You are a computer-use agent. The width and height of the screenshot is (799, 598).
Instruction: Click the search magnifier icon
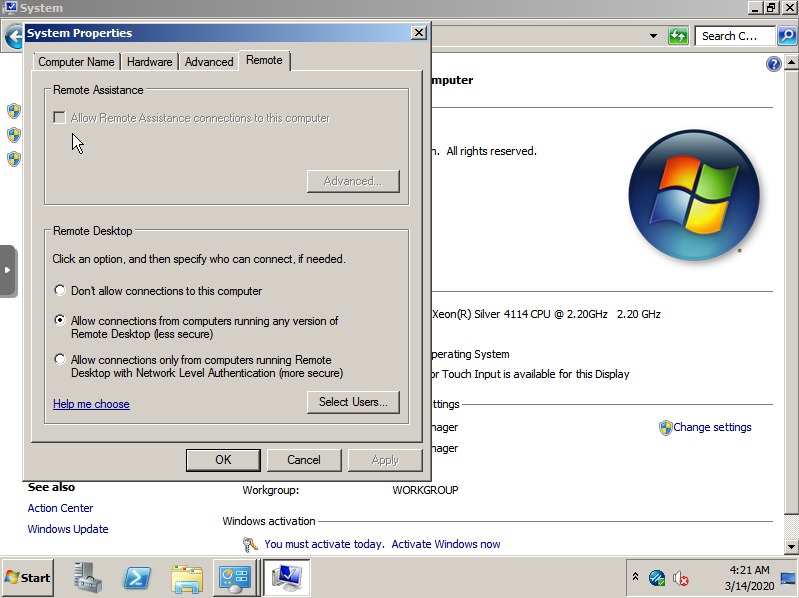787,36
